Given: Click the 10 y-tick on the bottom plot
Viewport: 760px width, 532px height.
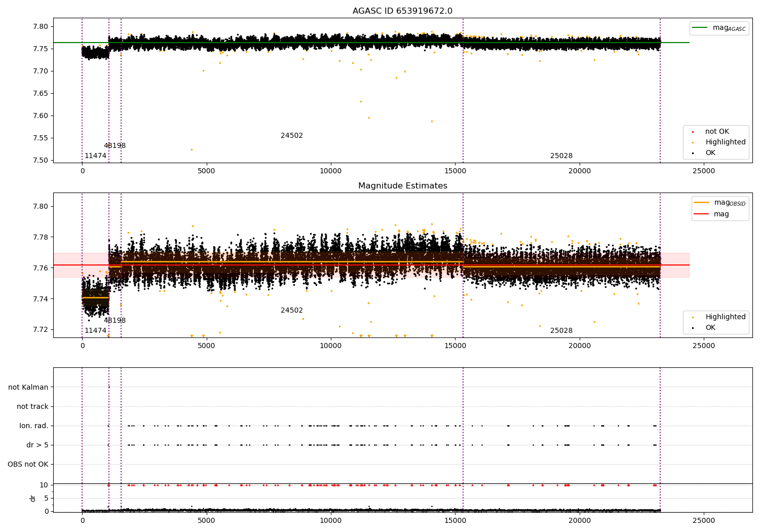Looking at the screenshot, I should [x=44, y=485].
